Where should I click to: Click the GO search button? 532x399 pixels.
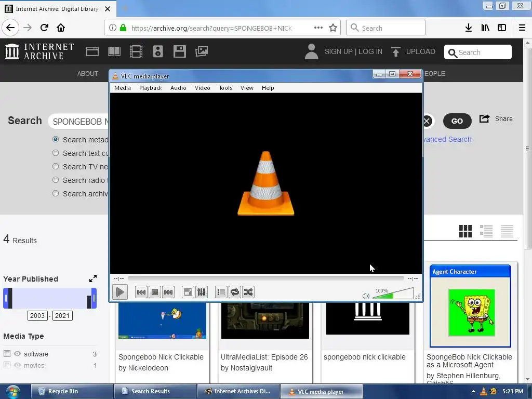457,121
